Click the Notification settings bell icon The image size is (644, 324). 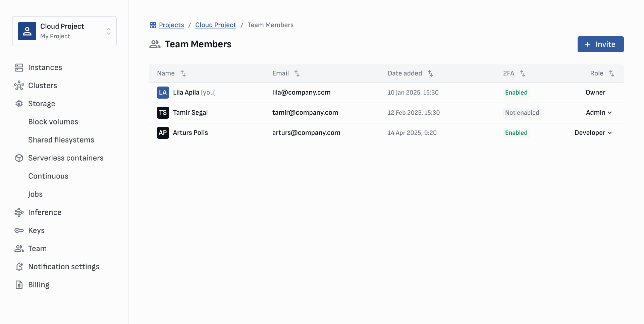click(19, 267)
